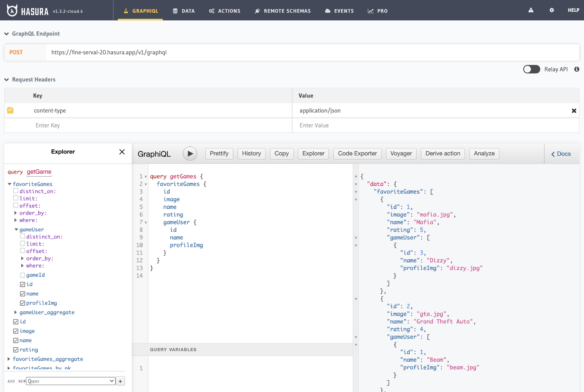Check the gameUser offset checkbox
The height and width of the screenshot is (392, 584).
tap(22, 251)
